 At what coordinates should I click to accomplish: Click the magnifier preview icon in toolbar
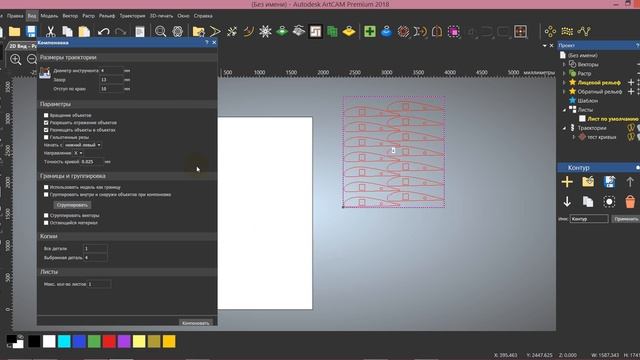pos(160,31)
